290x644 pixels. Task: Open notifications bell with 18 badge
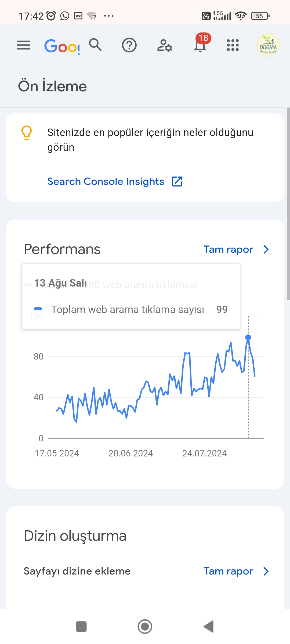pyautogui.click(x=201, y=43)
